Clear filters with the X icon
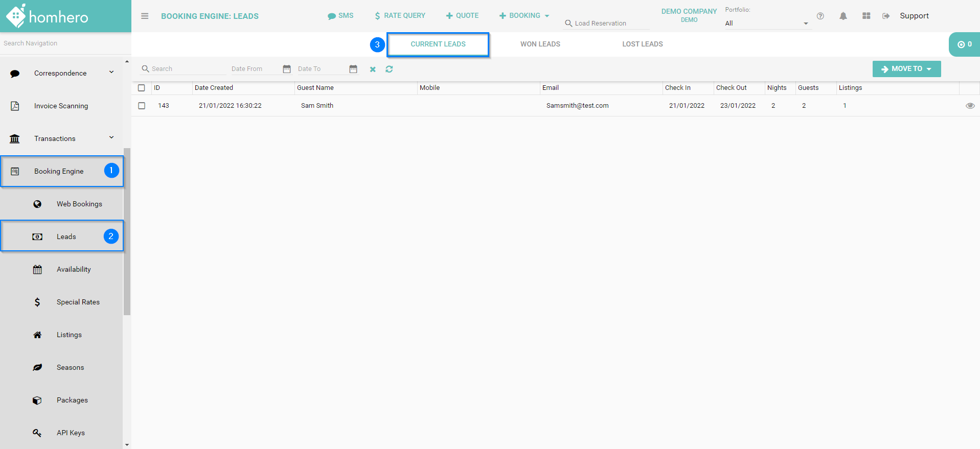980x449 pixels. tap(373, 69)
